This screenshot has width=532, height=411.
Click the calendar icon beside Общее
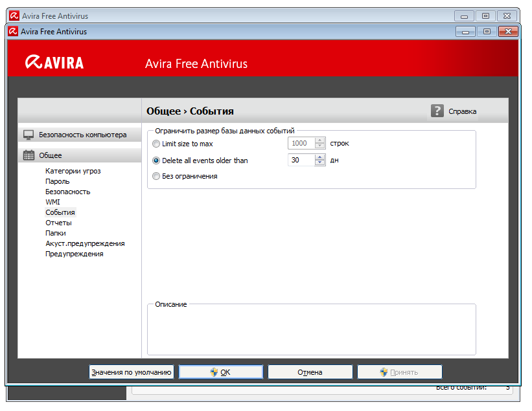[29, 155]
